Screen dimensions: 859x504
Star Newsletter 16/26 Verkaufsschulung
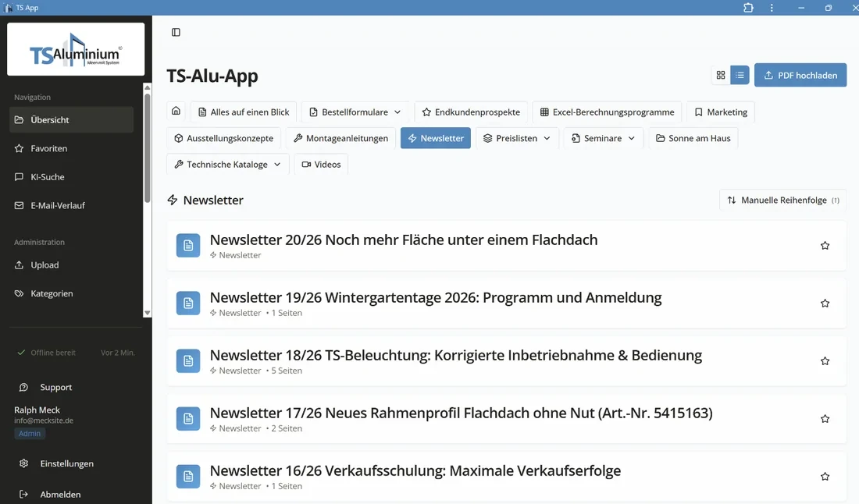click(x=825, y=477)
